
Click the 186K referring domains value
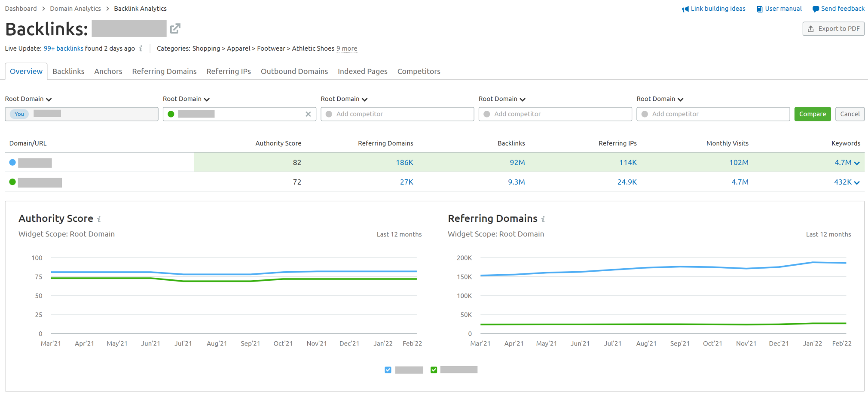pos(404,162)
